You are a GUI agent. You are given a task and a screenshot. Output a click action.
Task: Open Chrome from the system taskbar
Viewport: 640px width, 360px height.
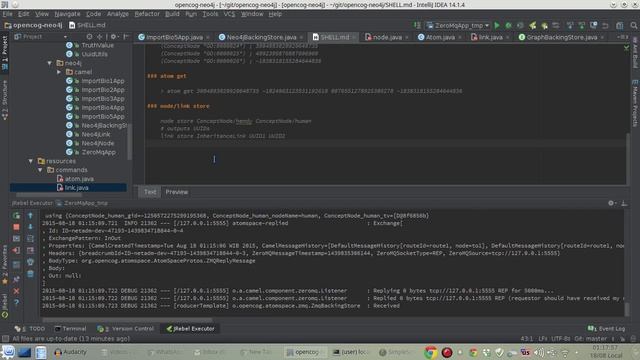430,352
